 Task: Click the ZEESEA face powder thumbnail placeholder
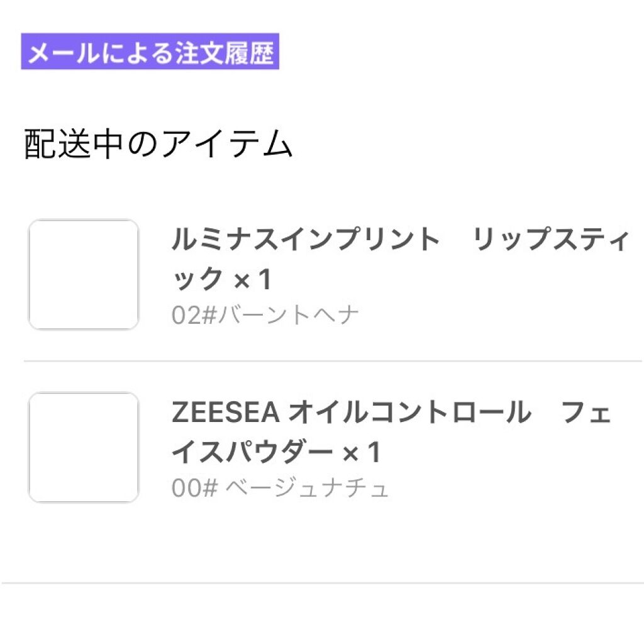pyautogui.click(x=84, y=447)
